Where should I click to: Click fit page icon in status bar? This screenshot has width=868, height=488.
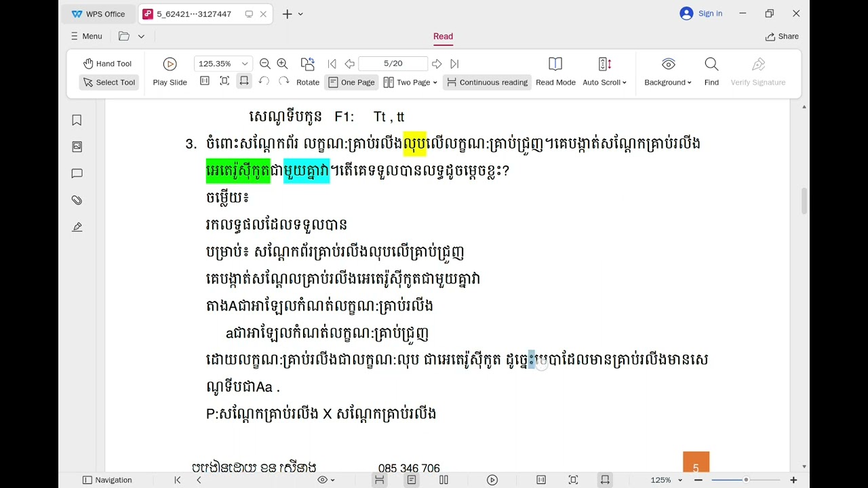[573, 480]
